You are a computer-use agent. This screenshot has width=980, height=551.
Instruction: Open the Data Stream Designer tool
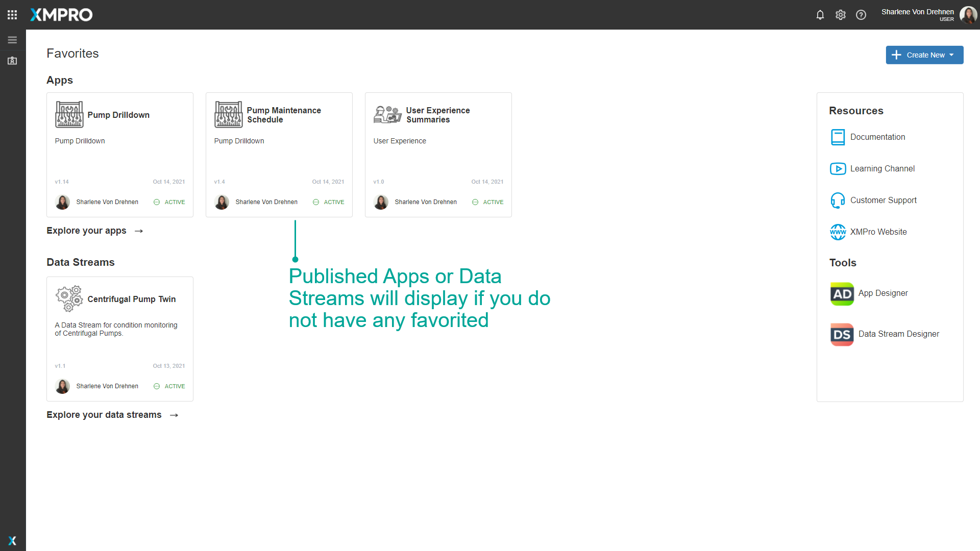click(x=899, y=334)
